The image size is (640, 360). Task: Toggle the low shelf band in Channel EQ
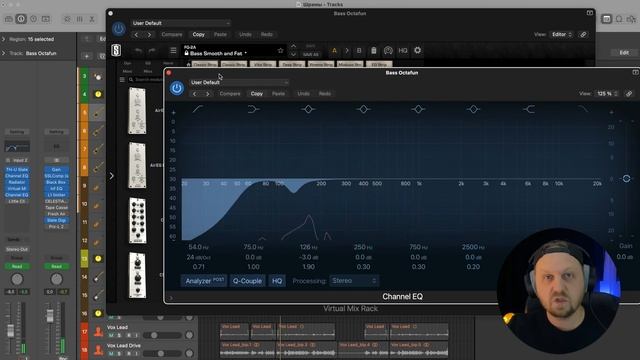click(x=253, y=109)
